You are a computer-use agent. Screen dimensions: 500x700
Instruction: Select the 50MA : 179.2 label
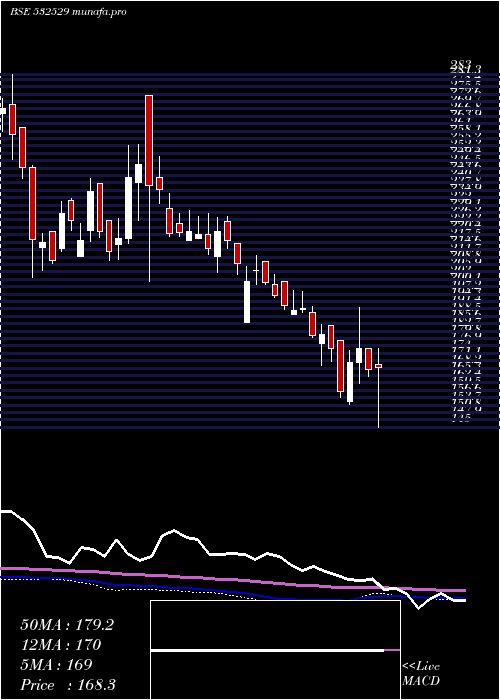click(x=67, y=625)
